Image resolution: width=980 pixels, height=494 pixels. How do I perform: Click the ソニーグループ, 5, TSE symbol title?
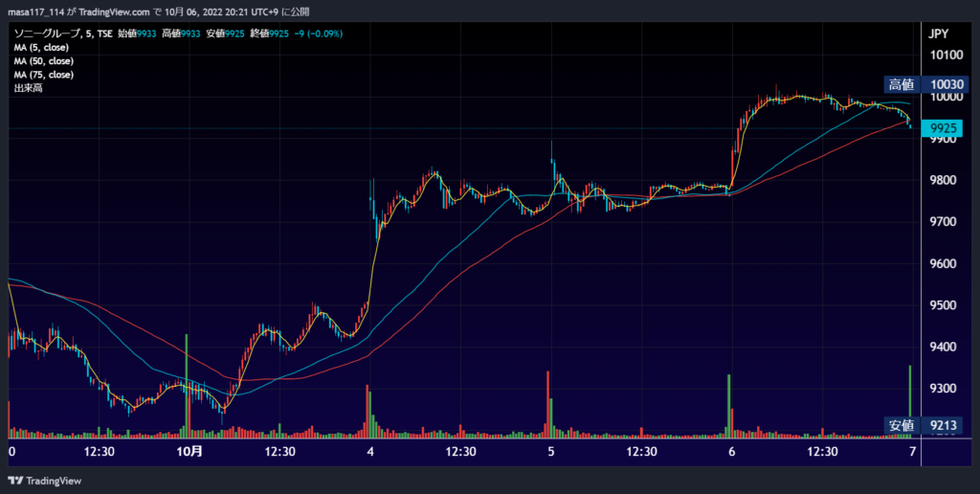63,34
